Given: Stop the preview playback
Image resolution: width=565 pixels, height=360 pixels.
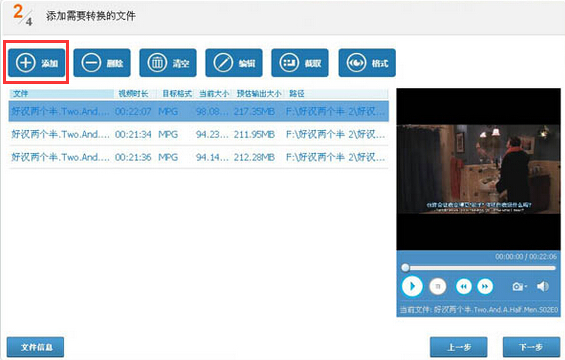Looking at the screenshot, I should click(x=438, y=286).
